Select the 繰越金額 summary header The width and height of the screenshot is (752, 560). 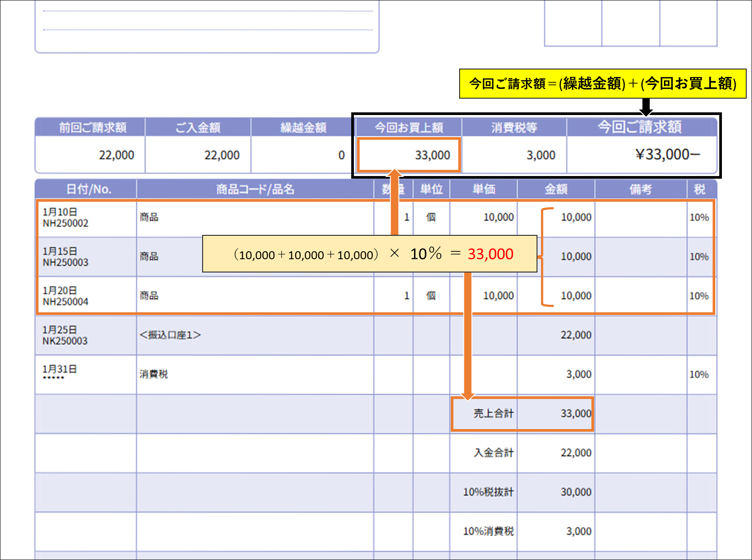point(303,128)
